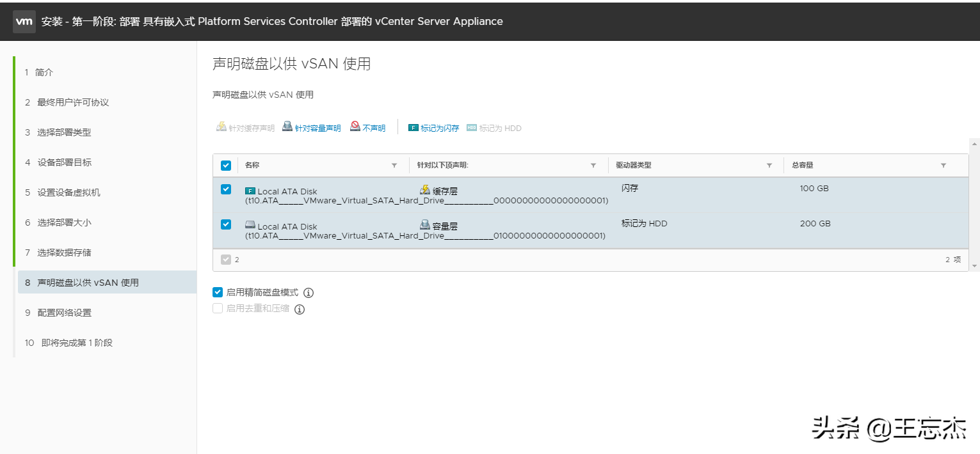Click the 100 GB capacity cell

(814, 189)
